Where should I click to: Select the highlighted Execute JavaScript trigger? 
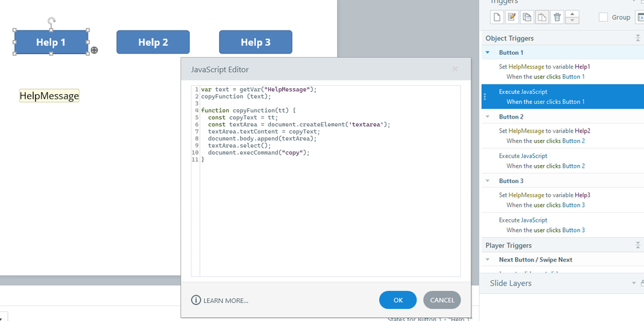click(x=563, y=97)
